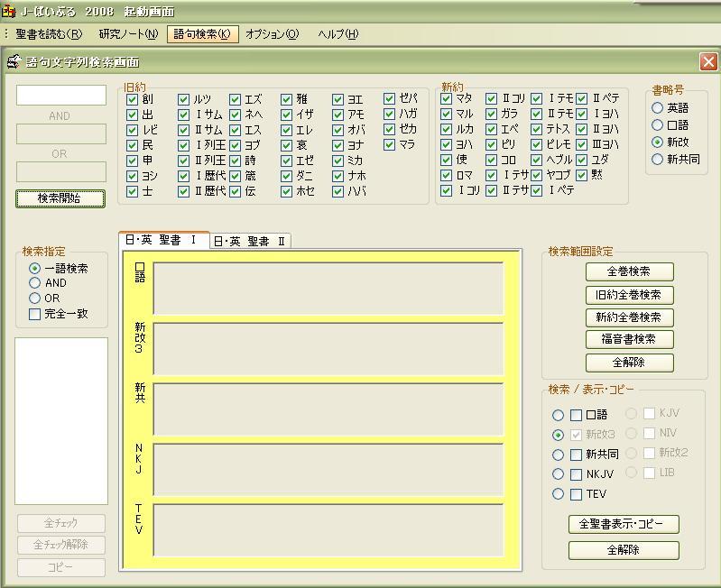Toggle the ヤコブ book checkbox
Image resolution: width=721 pixels, height=588 pixels.
(x=536, y=175)
